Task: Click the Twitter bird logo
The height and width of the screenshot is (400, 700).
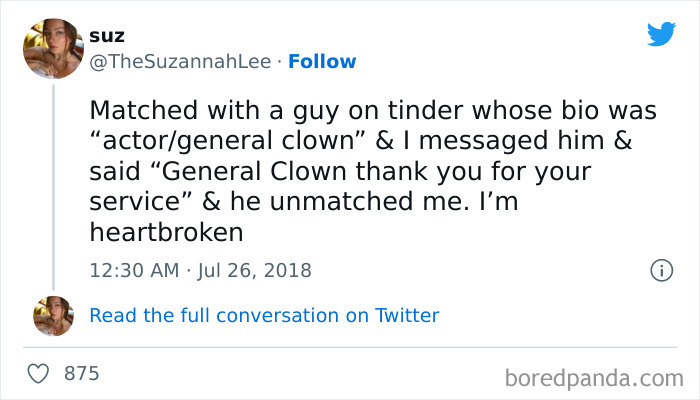Action: (661, 34)
